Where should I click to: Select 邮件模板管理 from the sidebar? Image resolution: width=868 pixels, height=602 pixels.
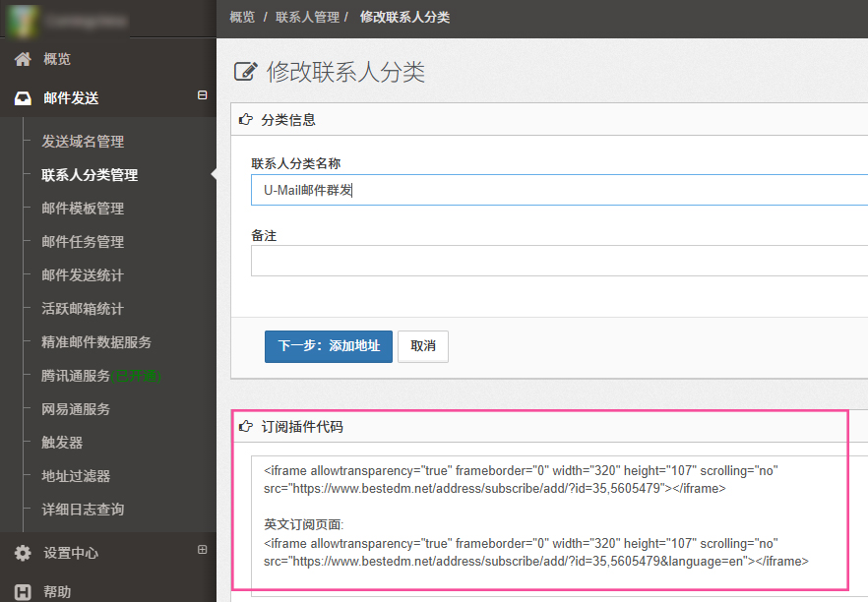pyautogui.click(x=83, y=209)
